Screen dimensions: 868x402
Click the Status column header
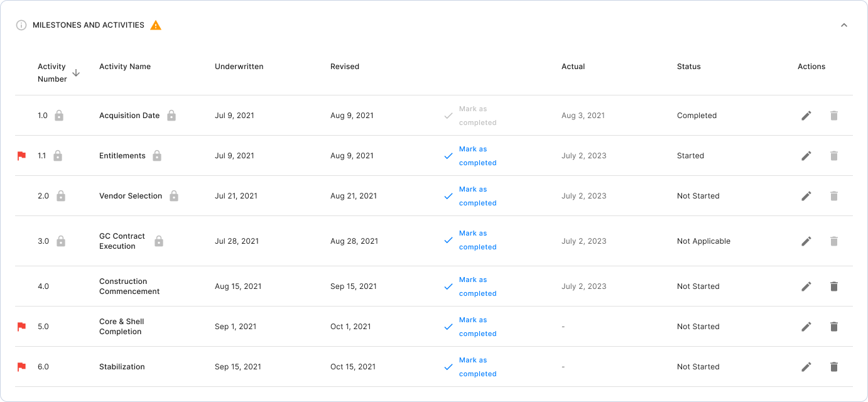(x=689, y=67)
